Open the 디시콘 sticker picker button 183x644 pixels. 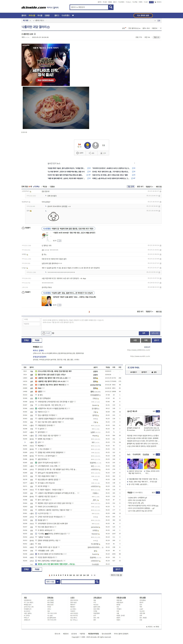[x=46, y=333]
